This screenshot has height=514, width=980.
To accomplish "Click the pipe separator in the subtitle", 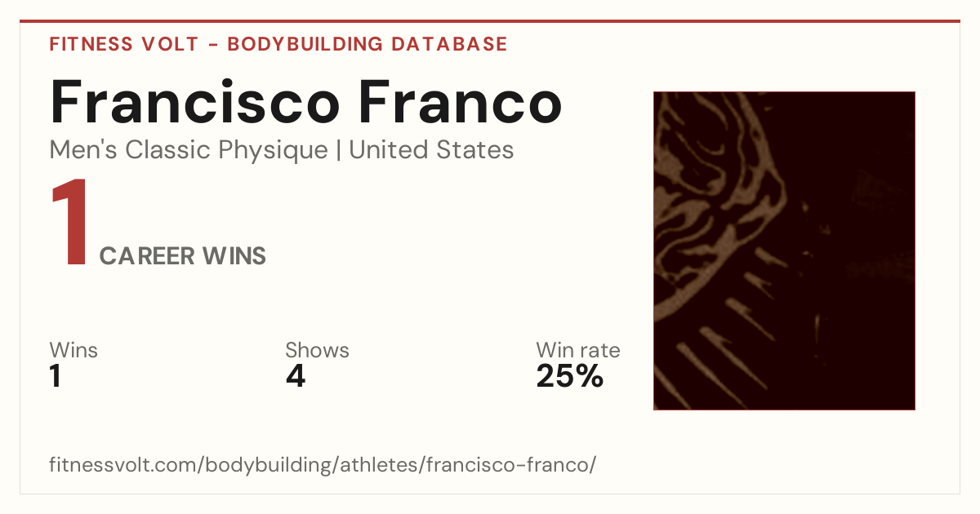I will tap(339, 151).
